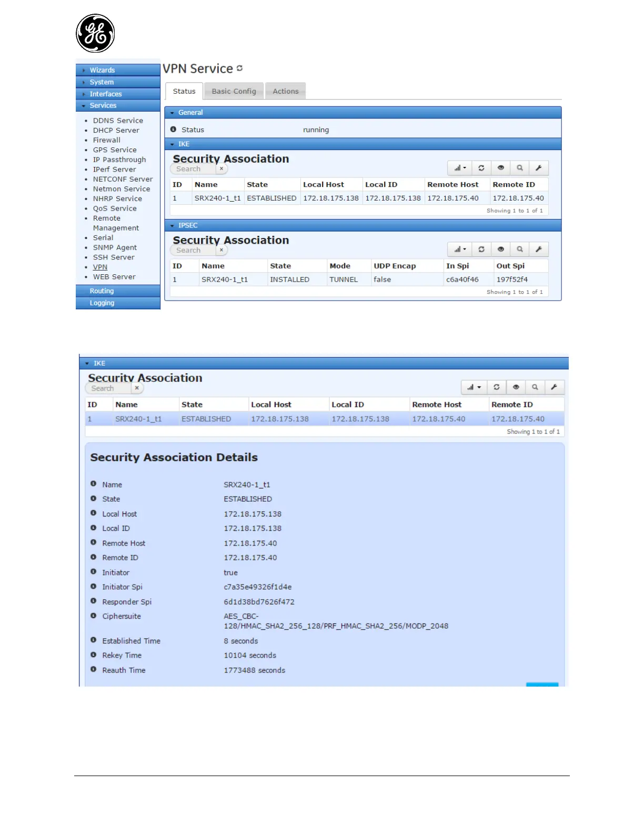Open chart dropdown in IPSEC Security Association toolbar
Image resolution: width=644 pixels, height=834 pixels.
pos(460,250)
